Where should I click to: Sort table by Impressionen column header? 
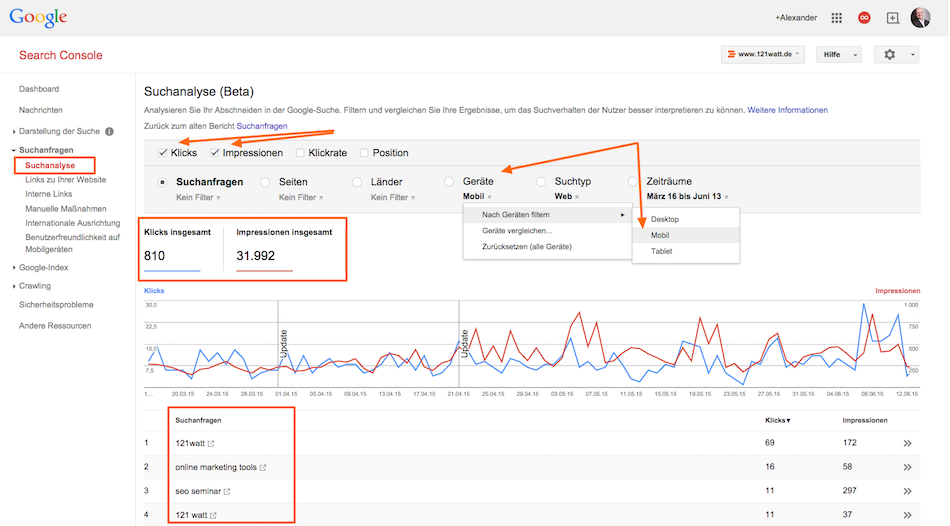[x=865, y=420]
